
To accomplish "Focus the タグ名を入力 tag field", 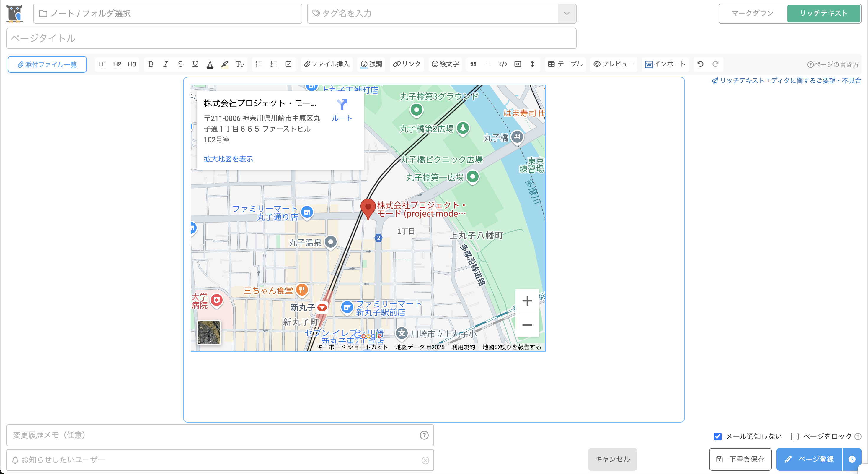I will pos(433,14).
